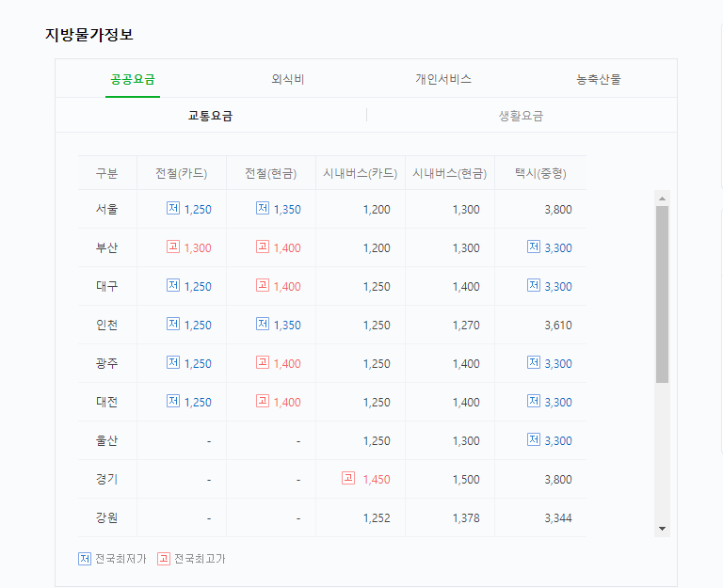Click 강원 택시 fare 3,344
Image resolution: width=723 pixels, height=588 pixels.
point(558,518)
